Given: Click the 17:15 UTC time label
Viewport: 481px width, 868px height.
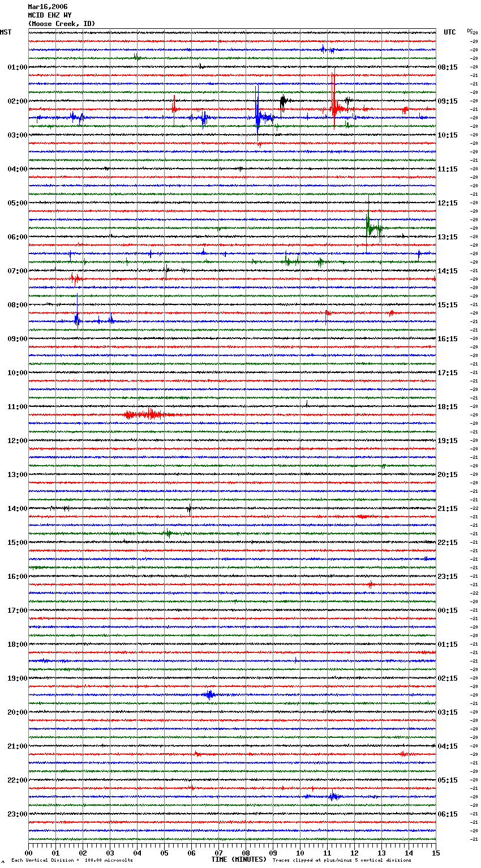Looking at the screenshot, I should click(x=448, y=373).
